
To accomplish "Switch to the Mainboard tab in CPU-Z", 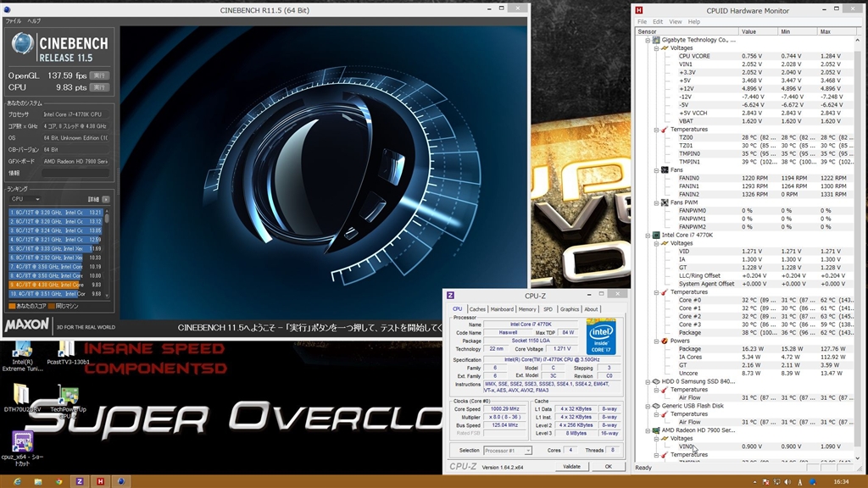I will point(502,309).
